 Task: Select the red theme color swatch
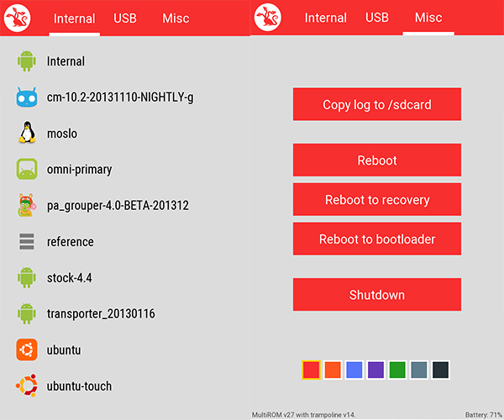[x=311, y=370]
